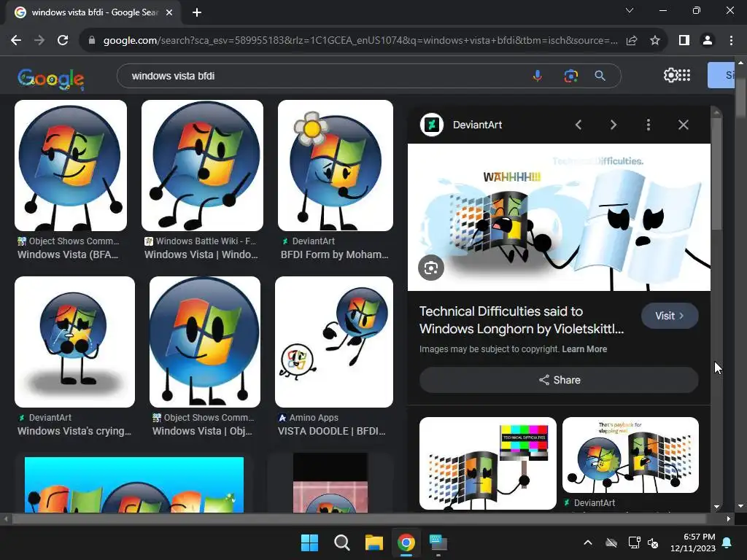Click the DeviantArt logo in the preview header
Viewport: 747px width, 560px height.
[432, 125]
